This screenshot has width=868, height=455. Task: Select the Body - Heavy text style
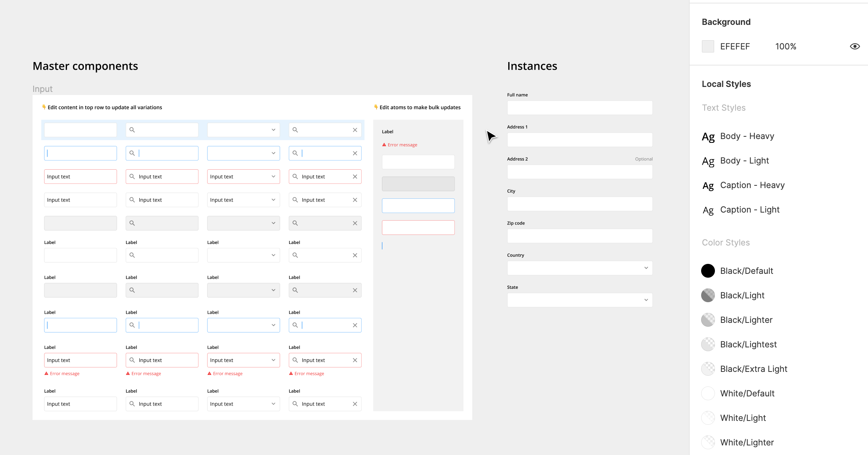(747, 136)
